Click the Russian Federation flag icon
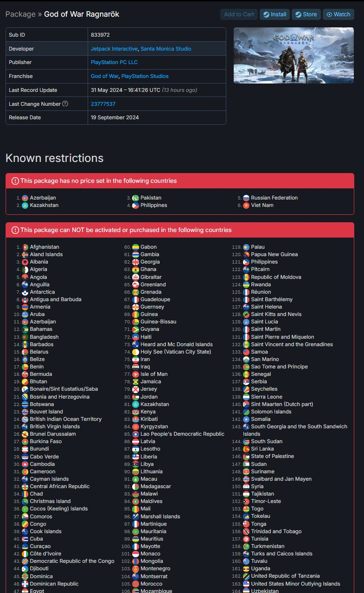 [x=246, y=198]
